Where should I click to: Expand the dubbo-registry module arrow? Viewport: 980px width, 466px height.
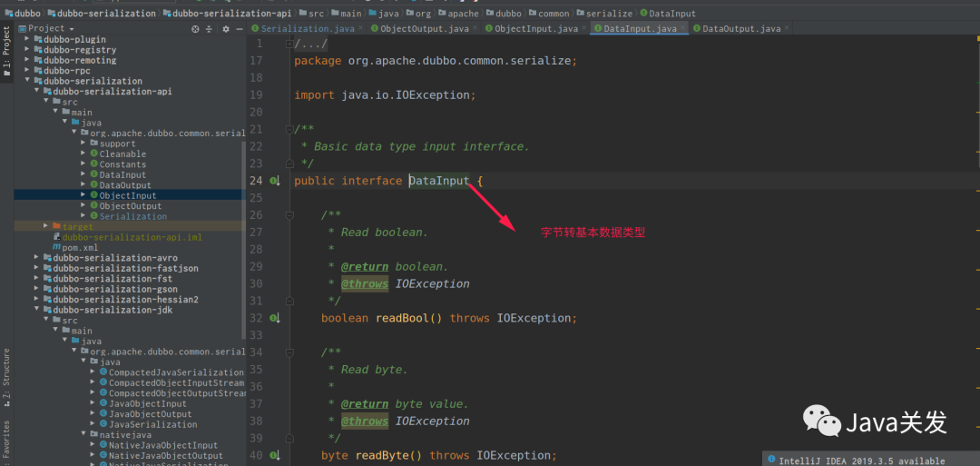[27, 50]
